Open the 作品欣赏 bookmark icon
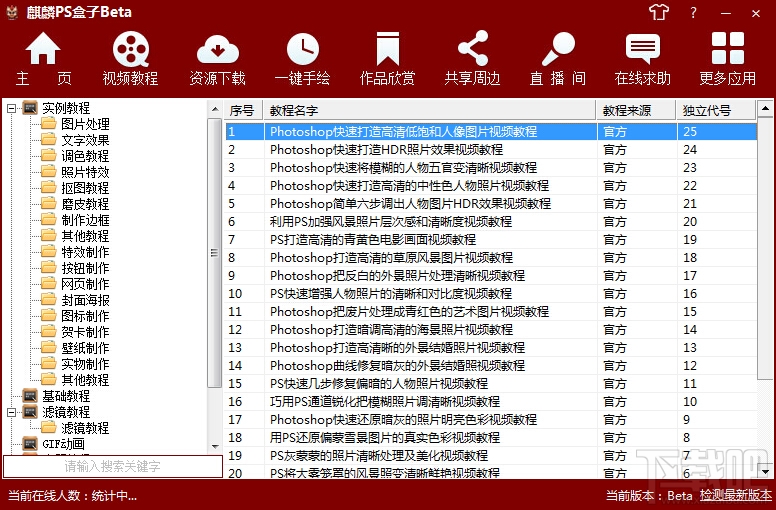776x510 pixels. click(388, 48)
